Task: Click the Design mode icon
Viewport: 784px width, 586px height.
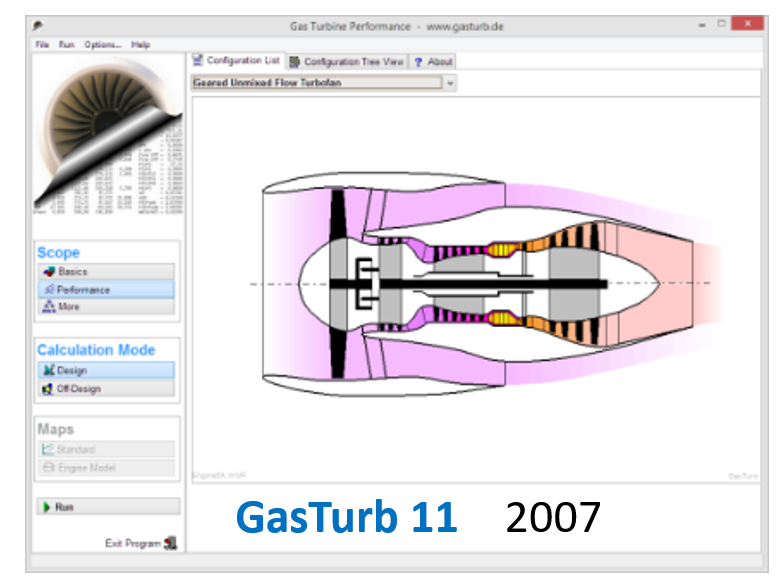Action: click(48, 370)
